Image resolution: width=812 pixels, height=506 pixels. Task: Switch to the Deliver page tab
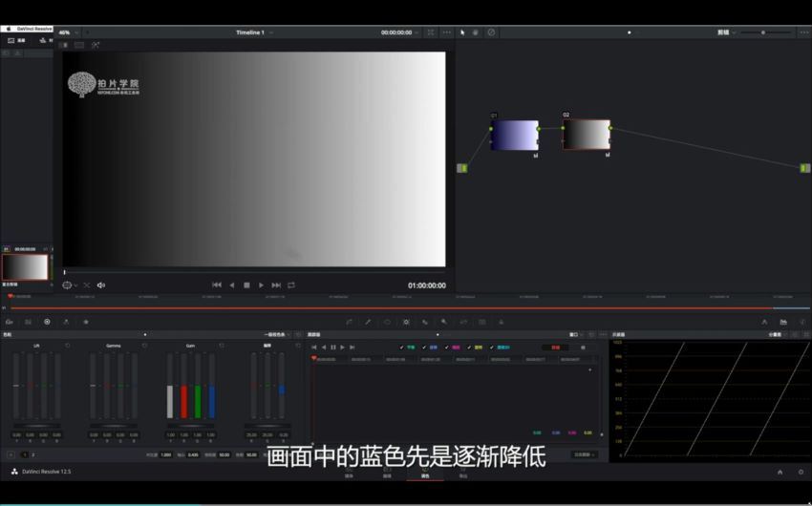[x=463, y=473]
